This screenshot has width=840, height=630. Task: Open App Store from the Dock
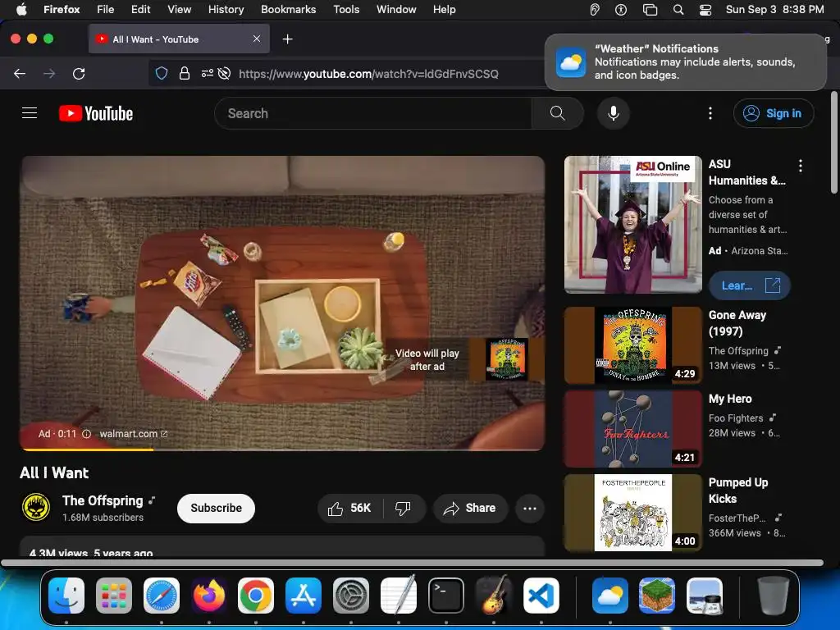[x=304, y=596]
